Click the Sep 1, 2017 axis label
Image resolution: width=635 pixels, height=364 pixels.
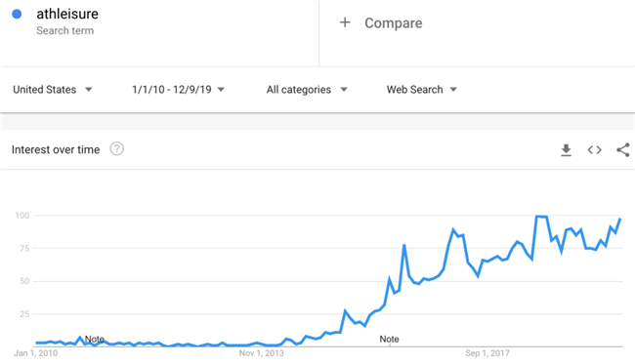pos(487,353)
